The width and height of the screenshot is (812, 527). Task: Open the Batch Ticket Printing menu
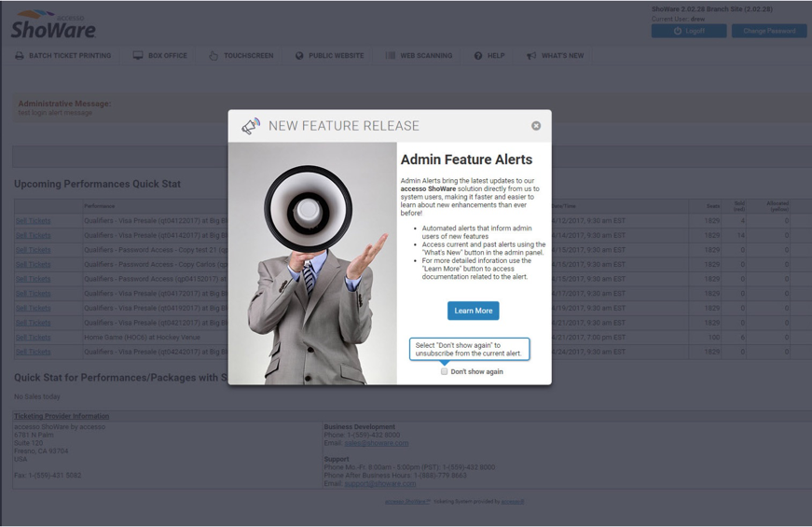tap(69, 56)
